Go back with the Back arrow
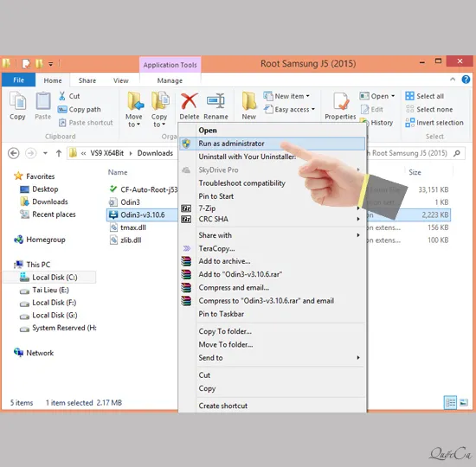Image resolution: width=476 pixels, height=467 pixels. 13,153
